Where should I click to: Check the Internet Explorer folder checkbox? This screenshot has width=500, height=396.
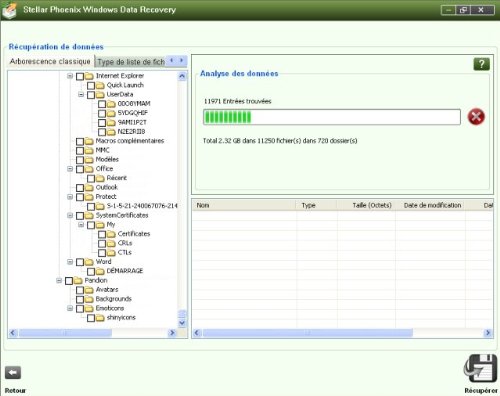pyautogui.click(x=80, y=76)
